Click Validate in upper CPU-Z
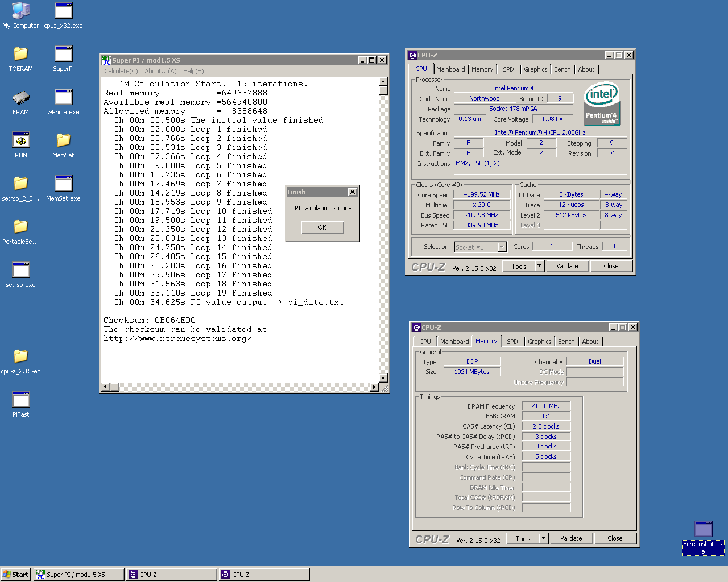 [568, 266]
